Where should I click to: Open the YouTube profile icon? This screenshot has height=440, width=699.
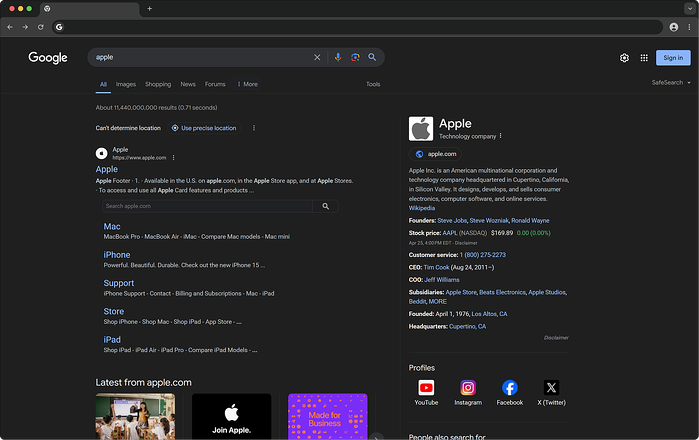(426, 388)
